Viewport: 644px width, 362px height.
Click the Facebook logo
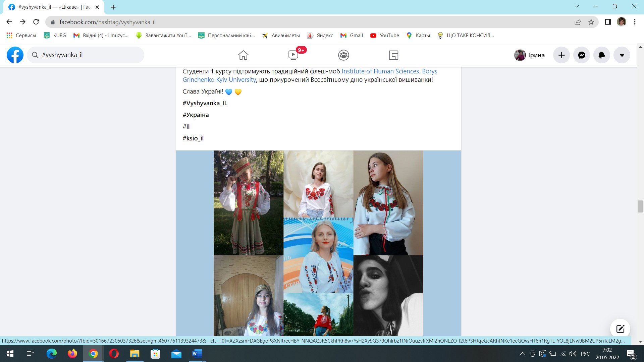15,55
